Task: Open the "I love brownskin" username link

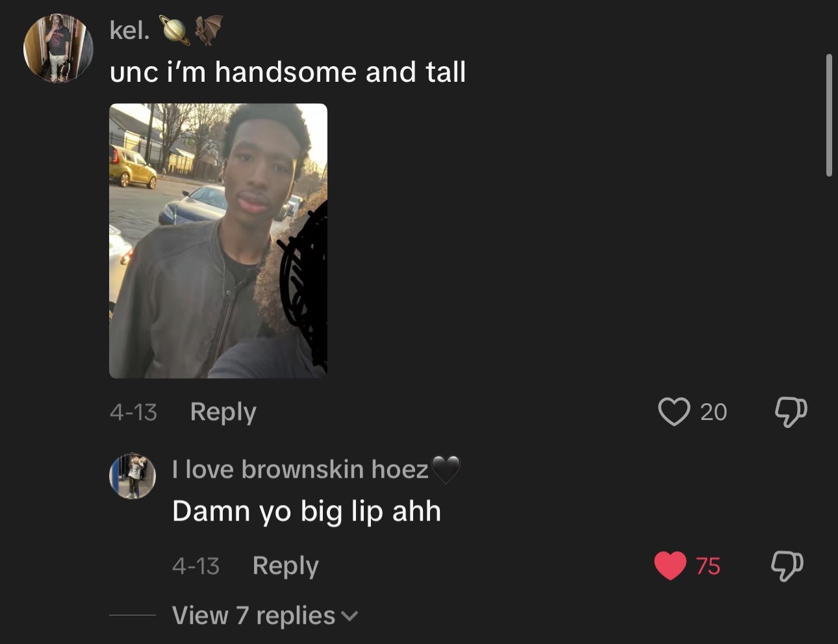Action: [x=300, y=469]
